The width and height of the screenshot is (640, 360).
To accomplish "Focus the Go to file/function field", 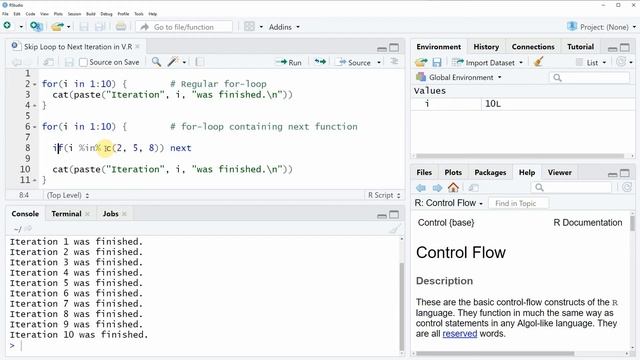I will [x=184, y=27].
